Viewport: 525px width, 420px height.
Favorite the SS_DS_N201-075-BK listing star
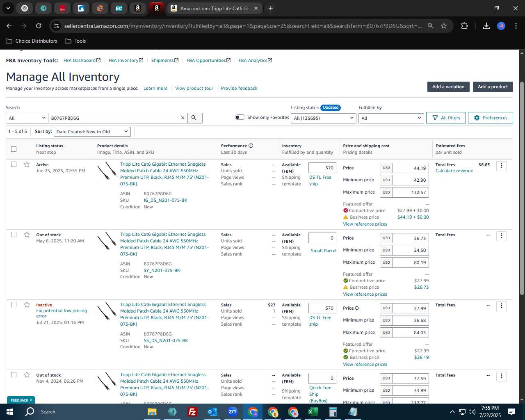pyautogui.click(x=27, y=305)
